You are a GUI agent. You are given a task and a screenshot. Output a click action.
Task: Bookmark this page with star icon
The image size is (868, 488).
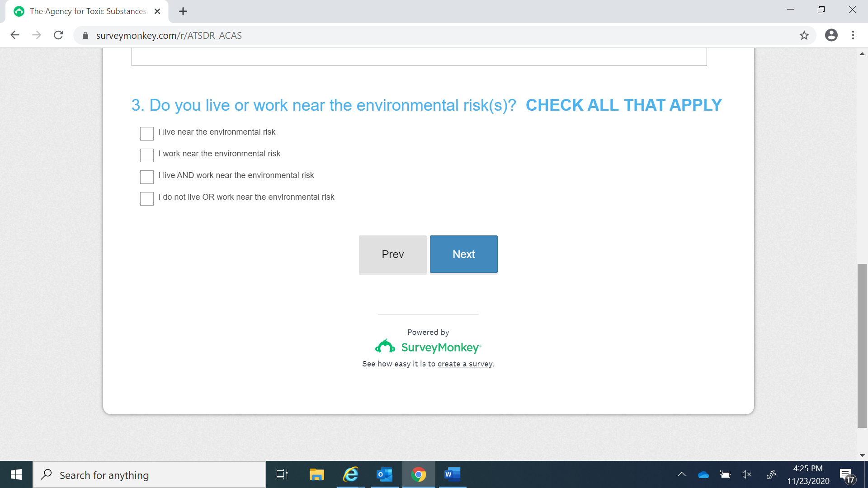(x=804, y=35)
